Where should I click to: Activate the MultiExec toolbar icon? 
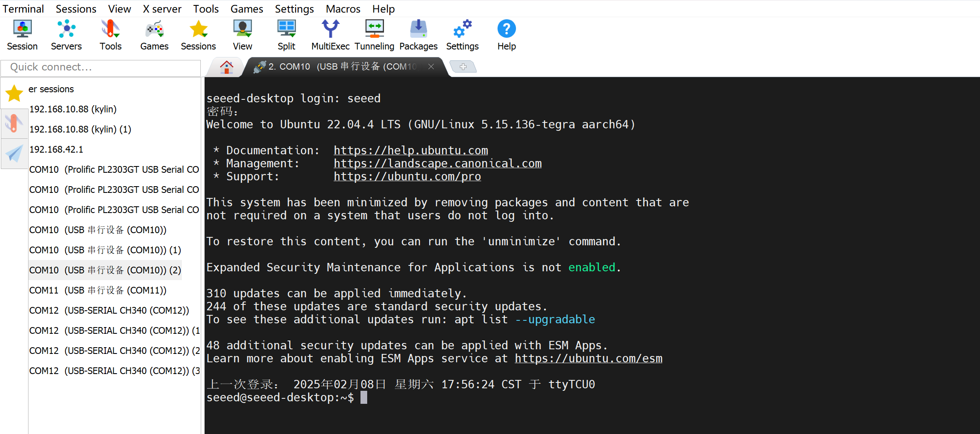(x=330, y=35)
